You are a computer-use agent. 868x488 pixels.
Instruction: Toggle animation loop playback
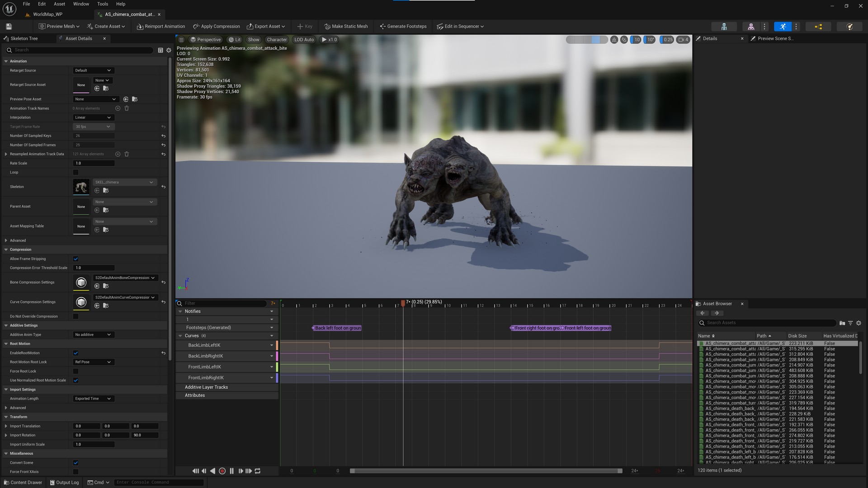tap(258, 471)
